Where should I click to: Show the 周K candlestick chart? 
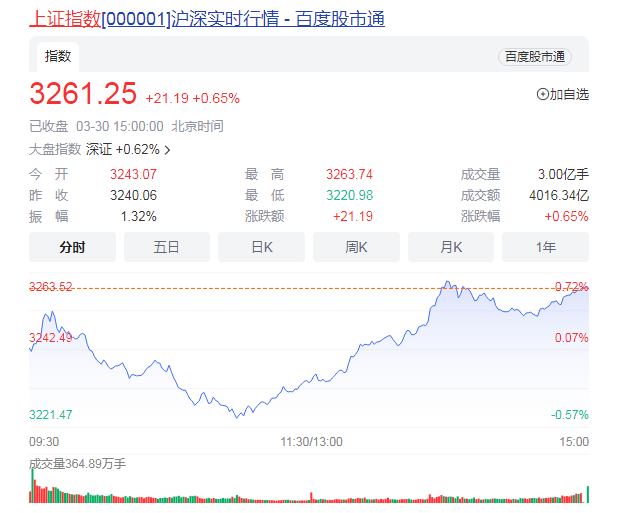356,247
